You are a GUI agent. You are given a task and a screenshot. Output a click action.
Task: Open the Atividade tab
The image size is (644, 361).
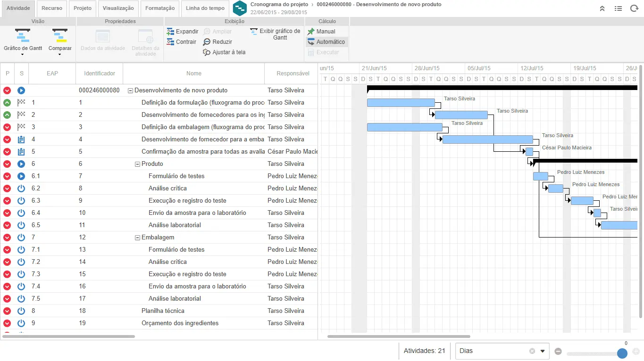click(x=18, y=8)
